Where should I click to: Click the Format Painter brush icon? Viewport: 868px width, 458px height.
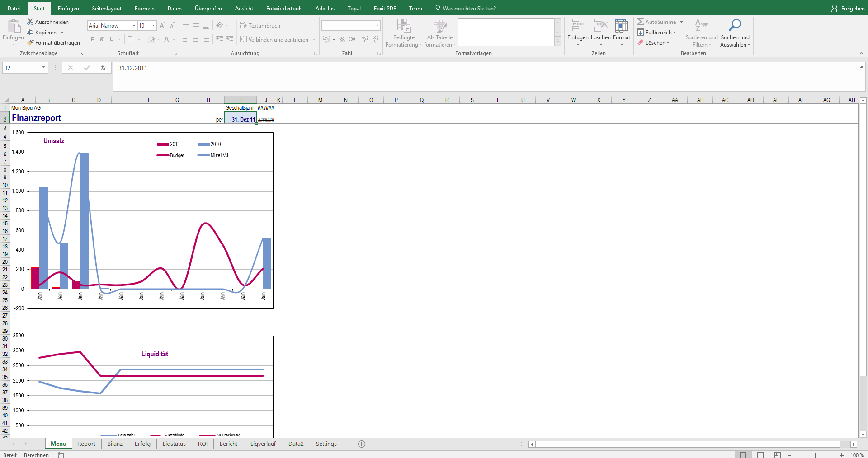click(x=30, y=43)
